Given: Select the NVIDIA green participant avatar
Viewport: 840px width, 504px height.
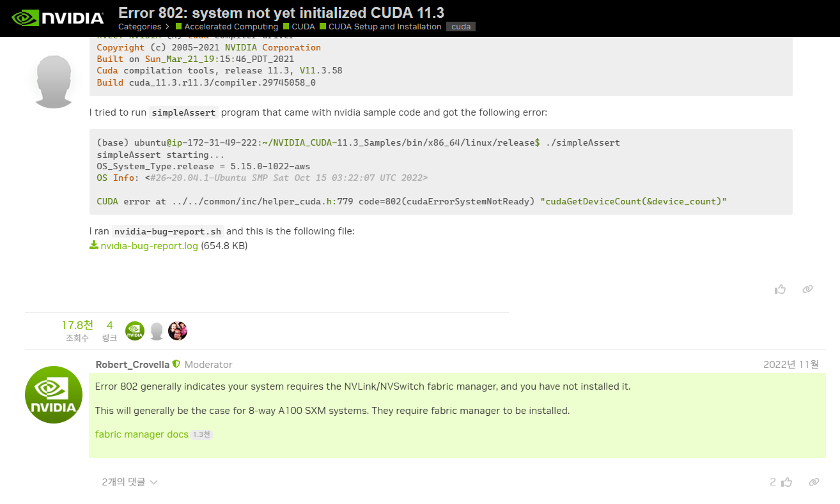Looking at the screenshot, I should pyautogui.click(x=135, y=331).
